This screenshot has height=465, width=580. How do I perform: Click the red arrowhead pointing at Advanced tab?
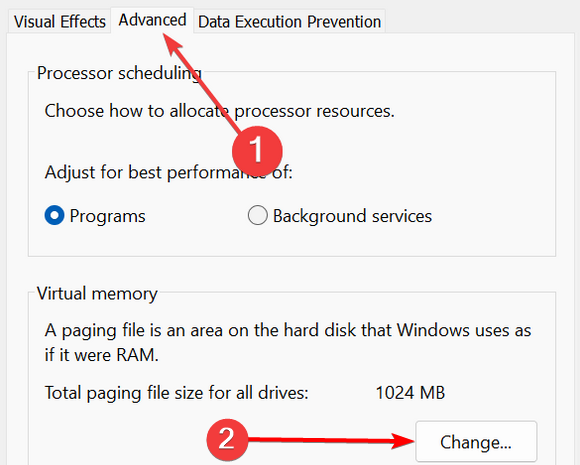[173, 44]
